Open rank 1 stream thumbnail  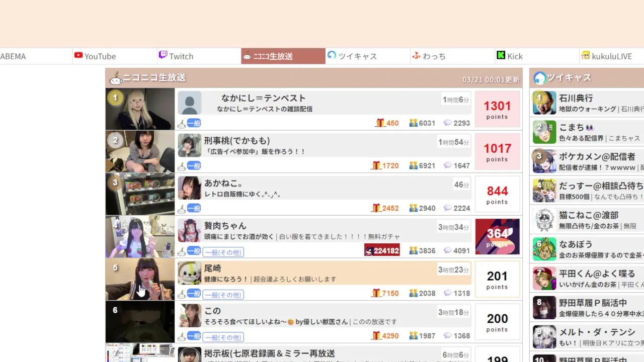[x=140, y=109]
